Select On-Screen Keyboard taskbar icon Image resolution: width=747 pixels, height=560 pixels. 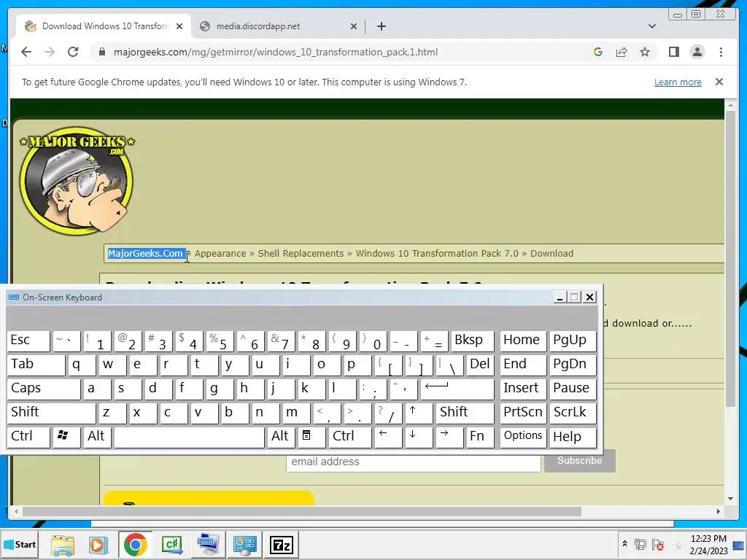tap(208, 545)
